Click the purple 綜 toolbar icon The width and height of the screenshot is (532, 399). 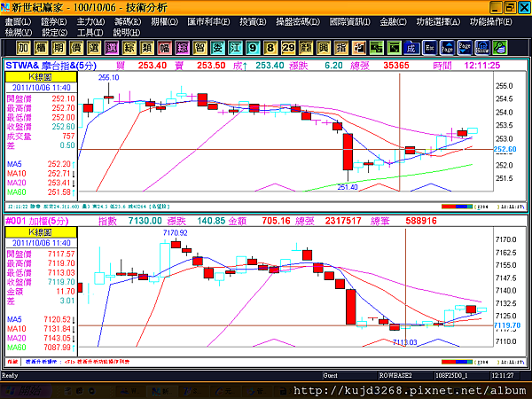(182, 48)
